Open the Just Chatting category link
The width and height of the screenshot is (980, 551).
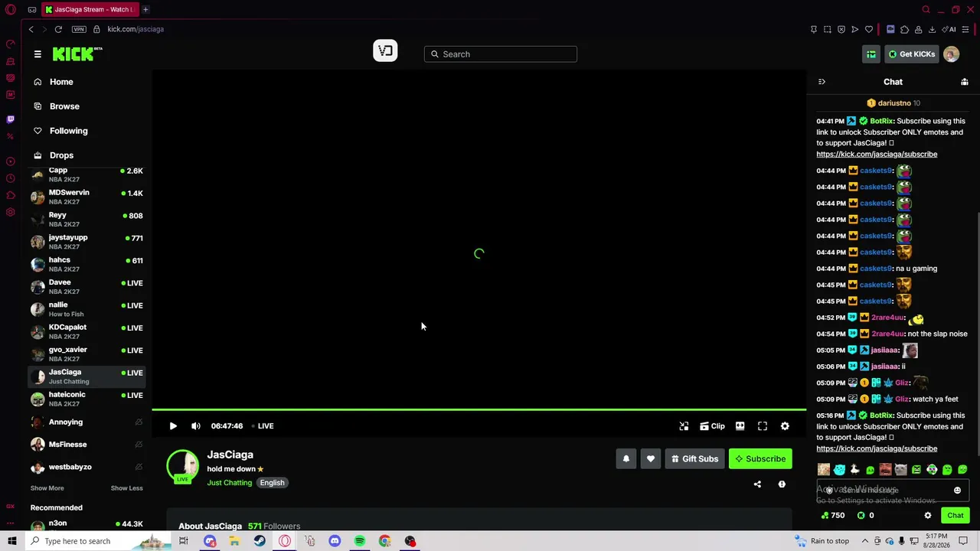pyautogui.click(x=229, y=483)
